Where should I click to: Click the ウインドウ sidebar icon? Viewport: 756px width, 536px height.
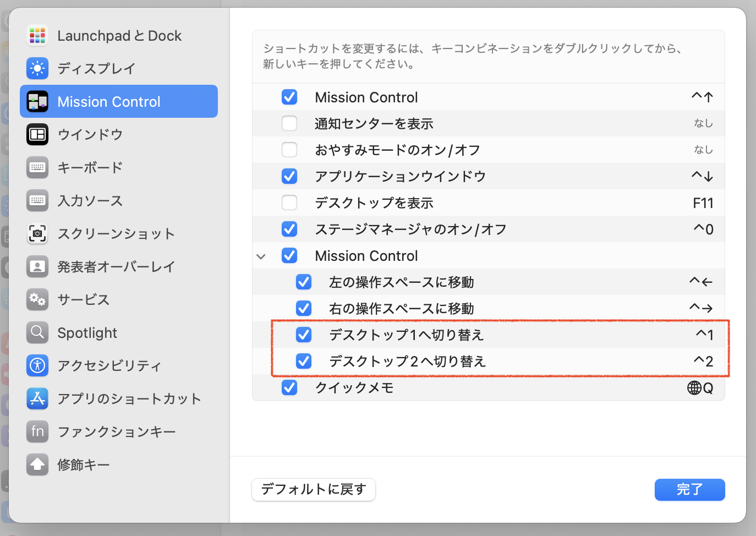tap(37, 134)
